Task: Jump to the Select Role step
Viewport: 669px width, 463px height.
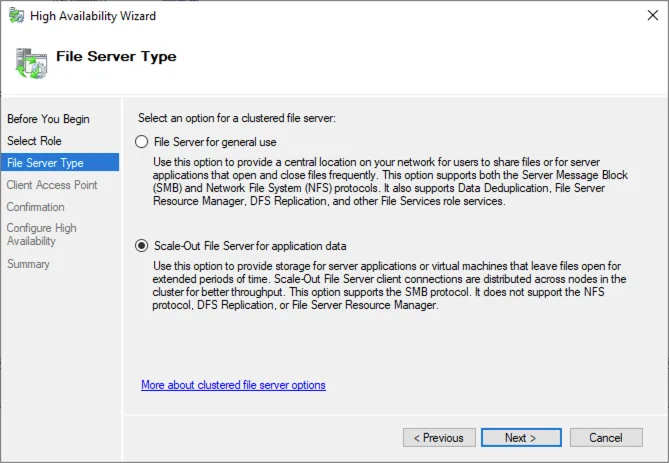Action: [34, 141]
